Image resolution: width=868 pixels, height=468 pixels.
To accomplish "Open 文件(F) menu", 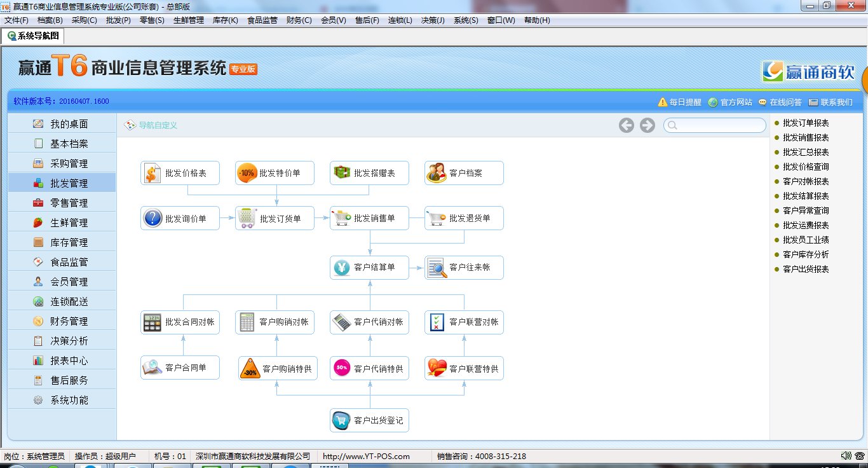I will click(17, 20).
